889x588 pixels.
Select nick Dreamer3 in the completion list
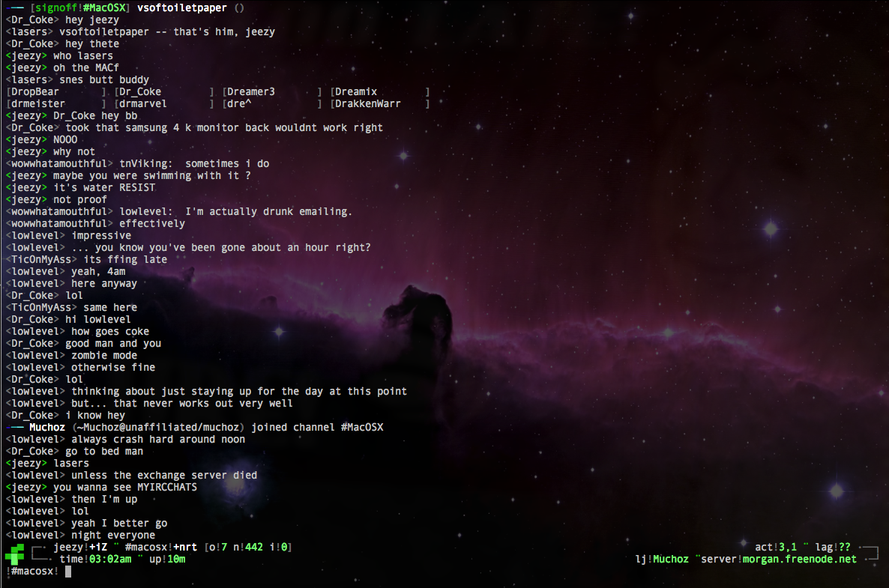click(251, 92)
